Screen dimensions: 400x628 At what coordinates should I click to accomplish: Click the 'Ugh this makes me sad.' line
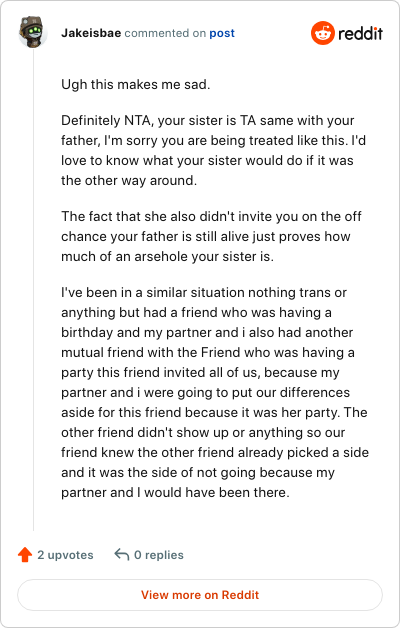(x=135, y=85)
